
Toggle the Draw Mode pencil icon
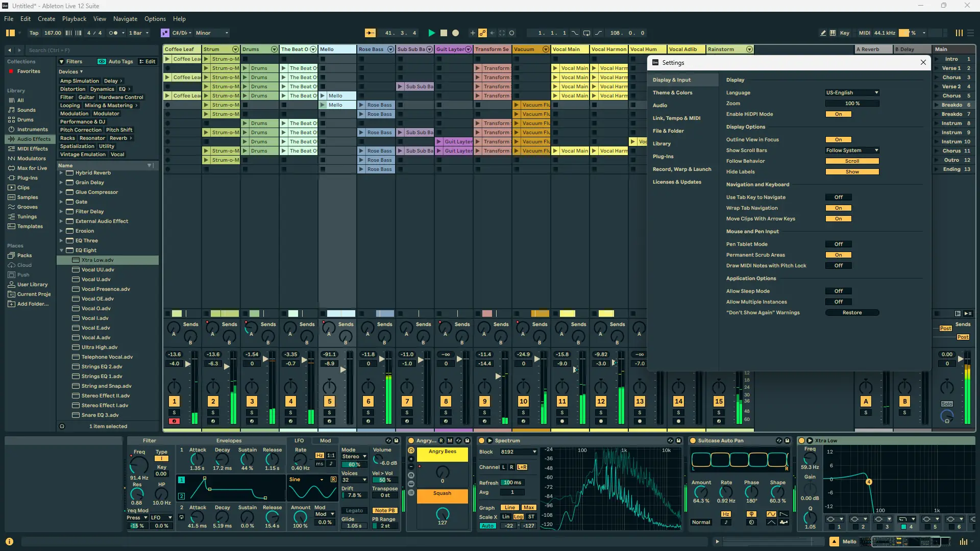coord(823,33)
